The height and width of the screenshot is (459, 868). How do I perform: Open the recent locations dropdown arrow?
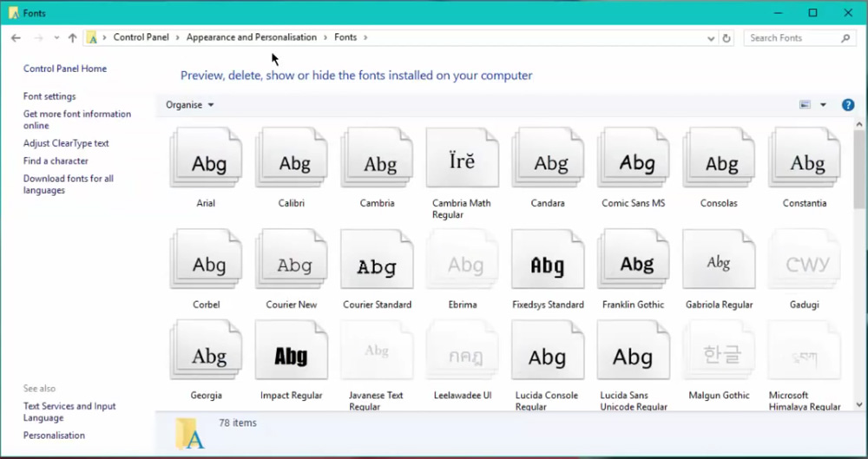tap(56, 37)
